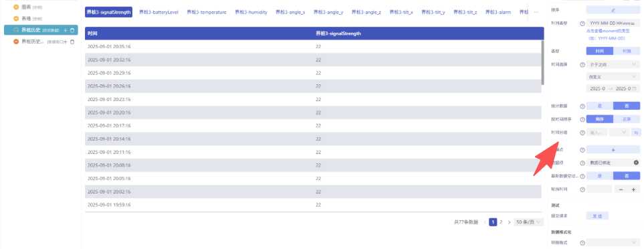The image size is (644, 249).
Task: Go to page 1 in pagination
Action: pyautogui.click(x=493, y=222)
